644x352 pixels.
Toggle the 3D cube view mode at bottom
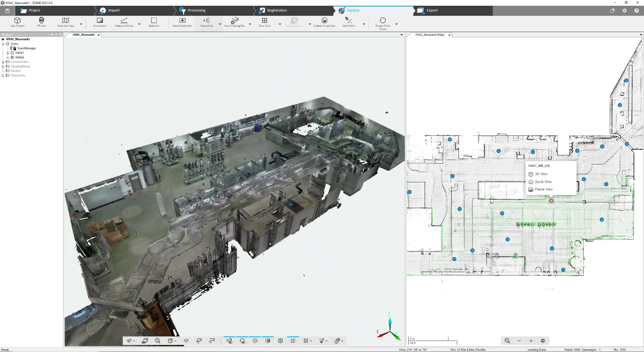[280, 341]
